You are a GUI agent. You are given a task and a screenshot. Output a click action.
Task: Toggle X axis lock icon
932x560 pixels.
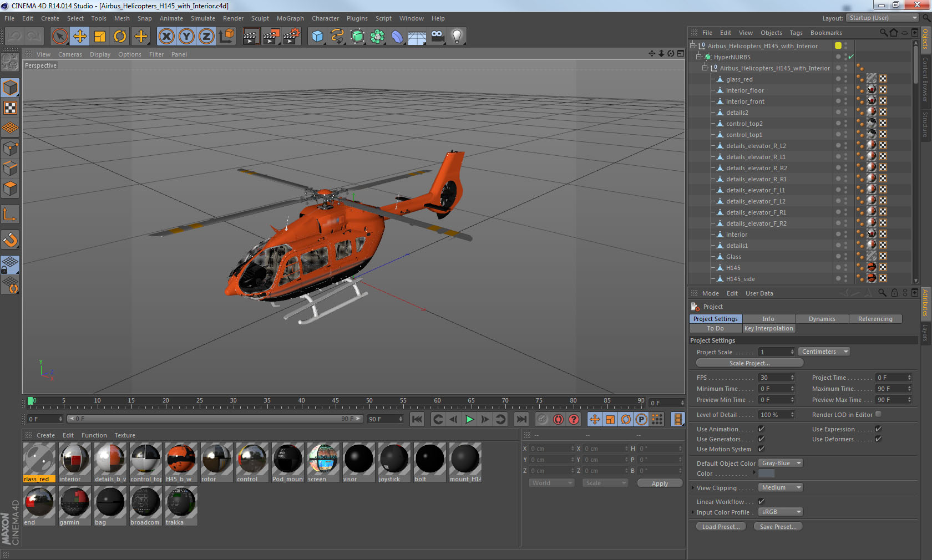[166, 37]
